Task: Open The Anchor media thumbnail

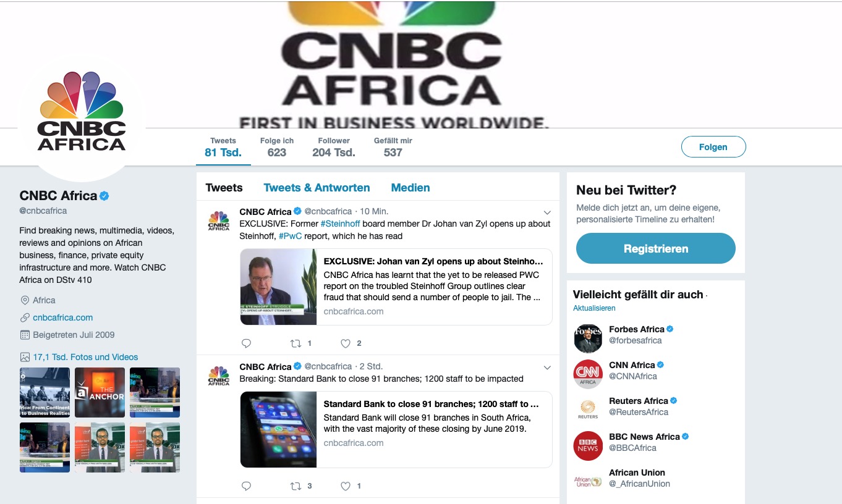Action: 100,392
